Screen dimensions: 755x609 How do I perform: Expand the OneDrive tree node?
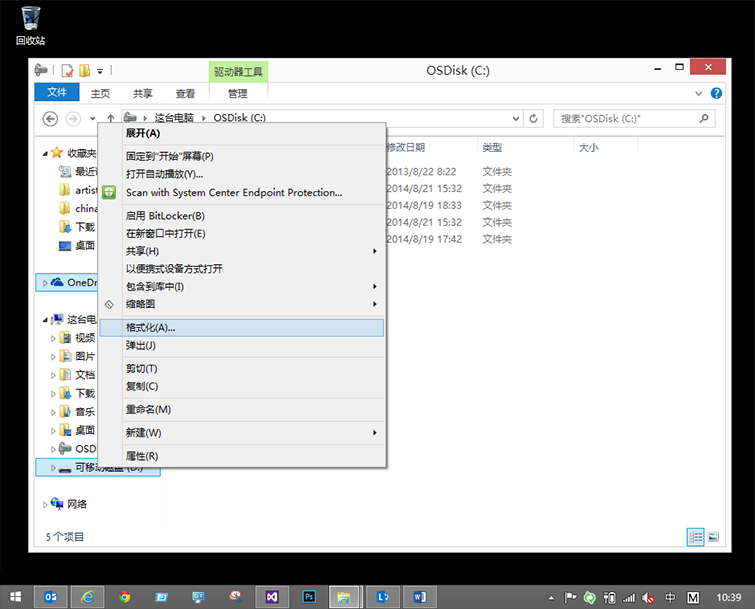point(45,283)
